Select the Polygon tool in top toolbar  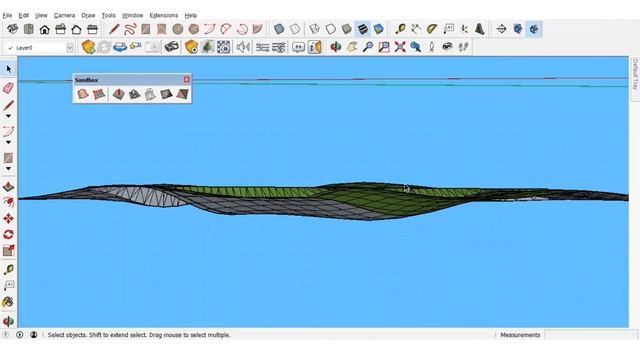pos(193,29)
